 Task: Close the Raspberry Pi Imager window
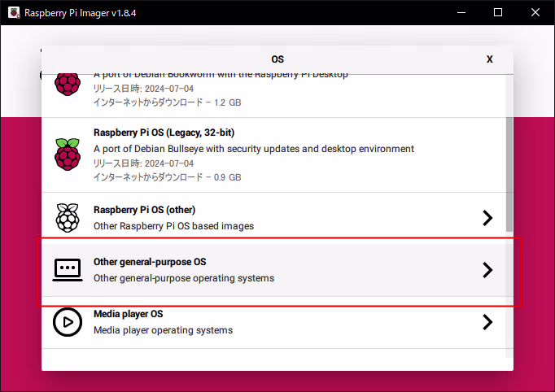(535, 13)
